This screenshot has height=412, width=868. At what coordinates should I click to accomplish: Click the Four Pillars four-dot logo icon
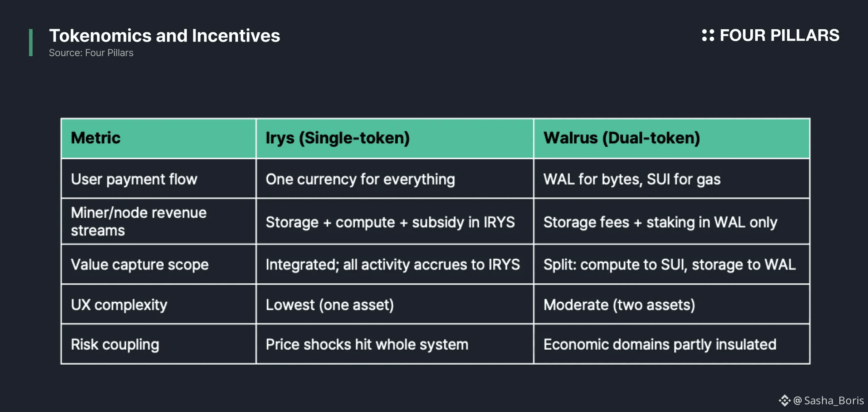pos(708,35)
